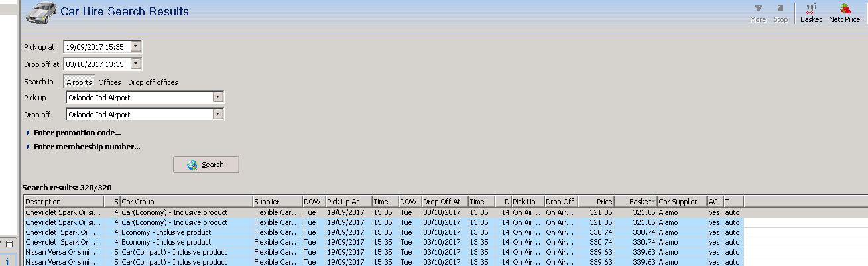Click the Stop toolbar icon
This screenshot has height=266, width=868.
[x=780, y=8]
